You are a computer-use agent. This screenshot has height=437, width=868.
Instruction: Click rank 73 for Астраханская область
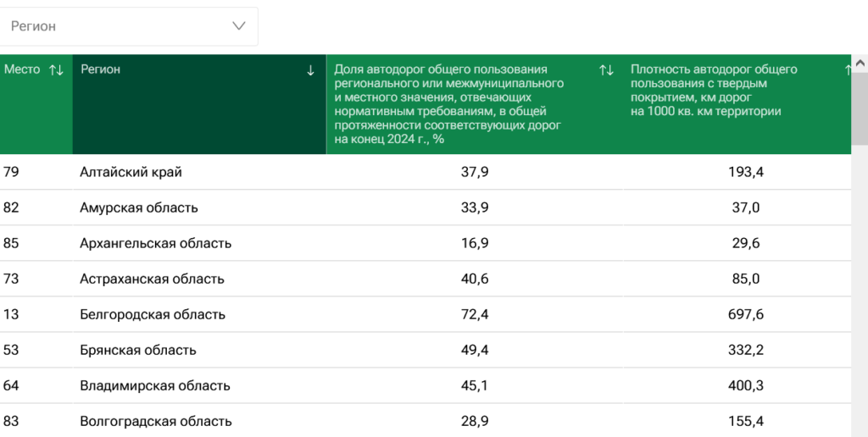[x=11, y=279]
